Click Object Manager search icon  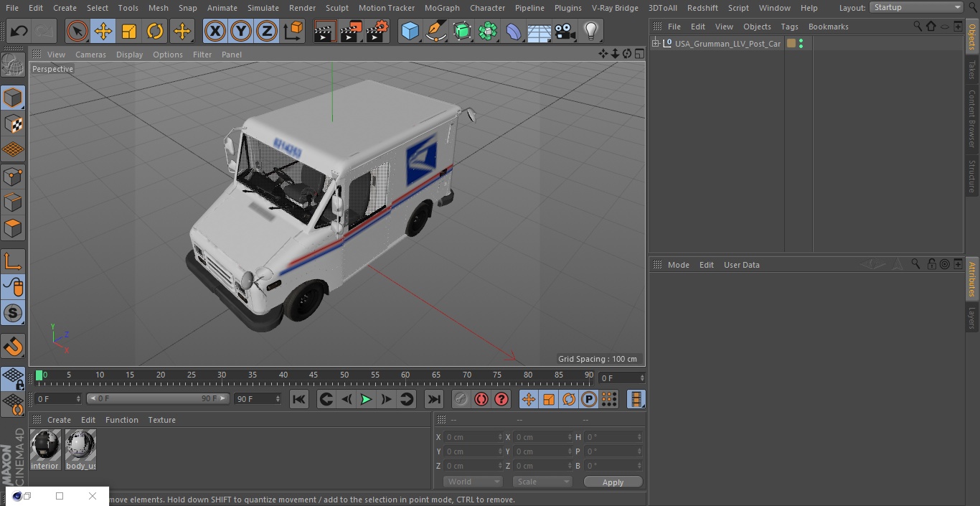[x=918, y=26]
